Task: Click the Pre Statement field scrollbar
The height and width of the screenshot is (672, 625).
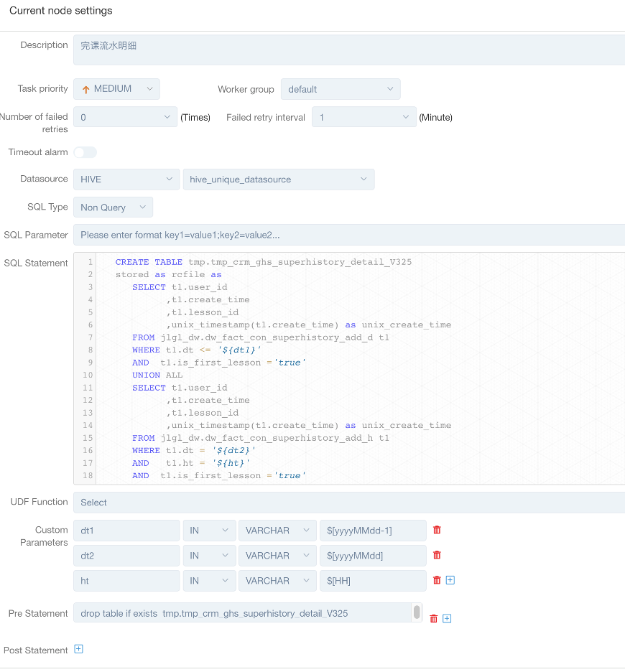Action: [x=417, y=612]
